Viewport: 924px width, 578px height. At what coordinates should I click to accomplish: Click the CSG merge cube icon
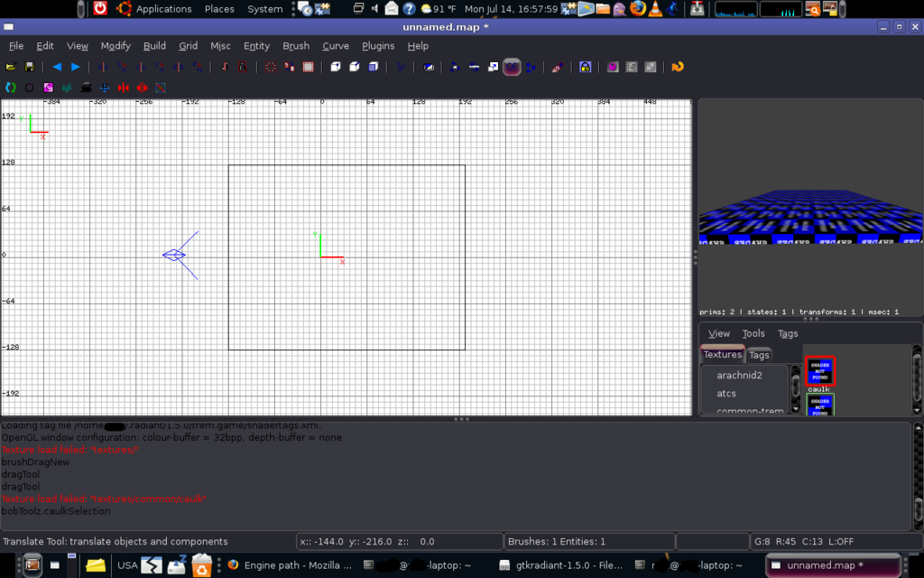click(x=354, y=67)
